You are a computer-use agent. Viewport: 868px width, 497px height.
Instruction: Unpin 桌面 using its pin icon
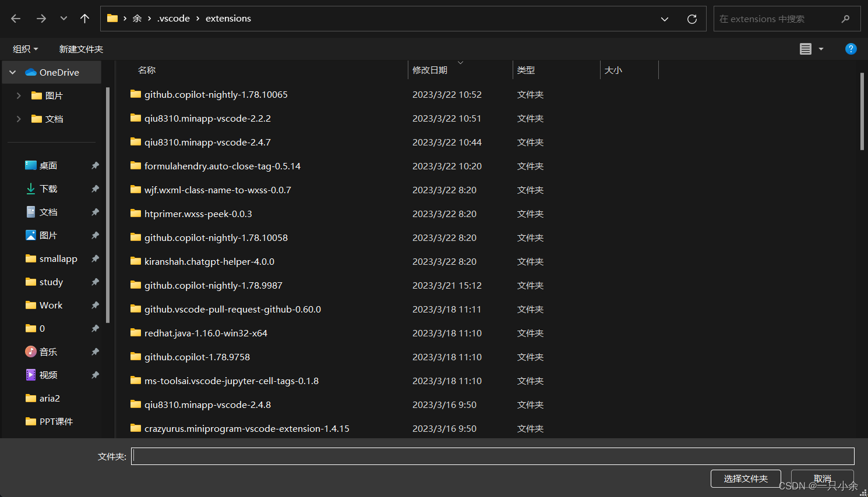[95, 165]
